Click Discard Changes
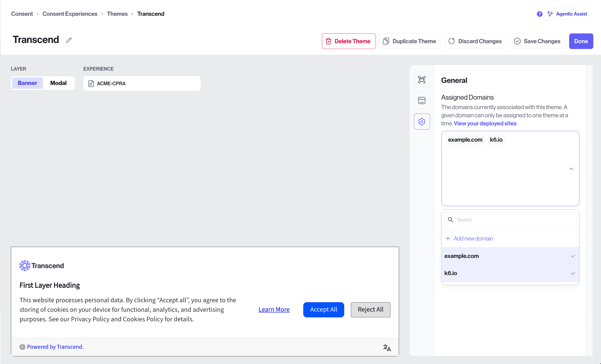Image resolution: width=601 pixels, height=364 pixels. (476, 41)
